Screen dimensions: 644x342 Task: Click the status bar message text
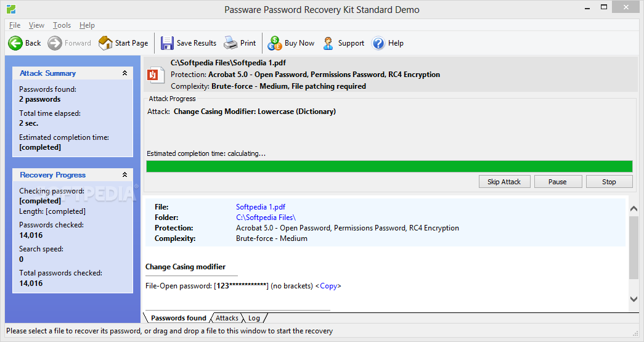(169, 331)
